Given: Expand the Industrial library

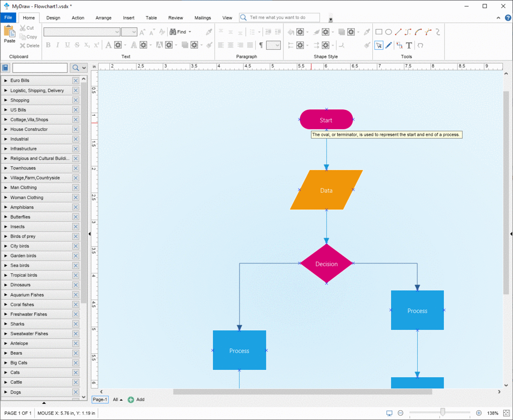Looking at the screenshot, I should point(6,139).
